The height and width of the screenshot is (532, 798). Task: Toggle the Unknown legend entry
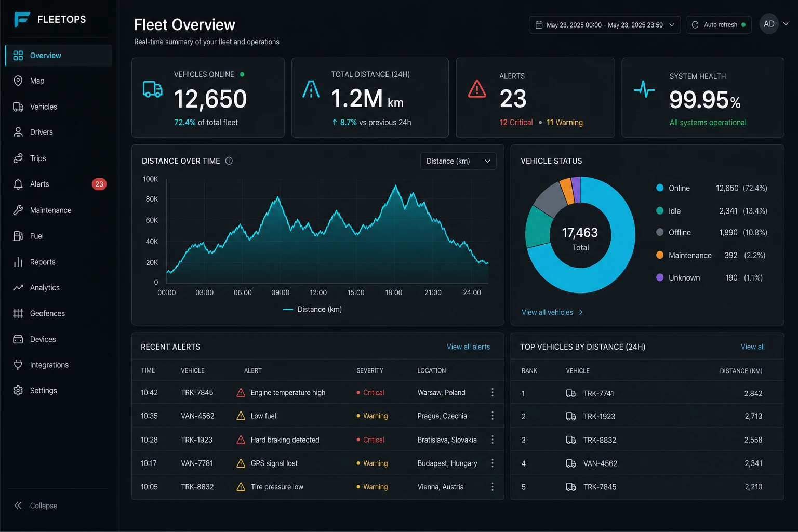point(710,277)
